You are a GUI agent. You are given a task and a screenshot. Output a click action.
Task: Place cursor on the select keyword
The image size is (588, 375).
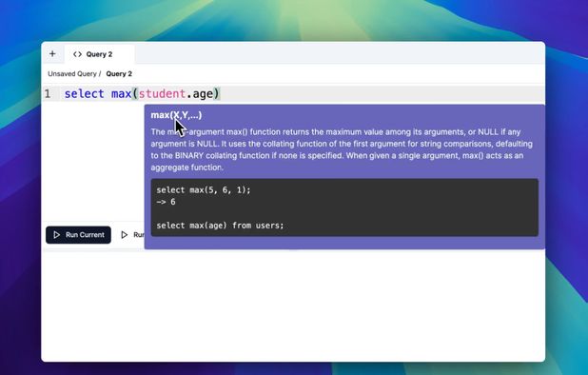(x=84, y=93)
